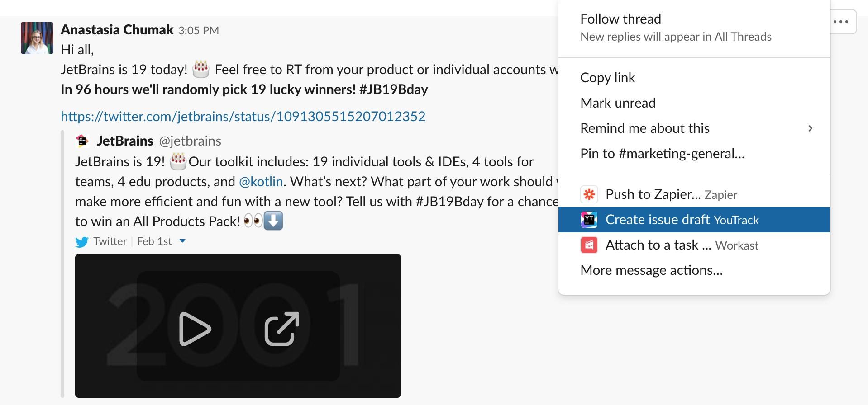The height and width of the screenshot is (405, 868).
Task: Play the embedded Twitter video
Action: tap(195, 329)
